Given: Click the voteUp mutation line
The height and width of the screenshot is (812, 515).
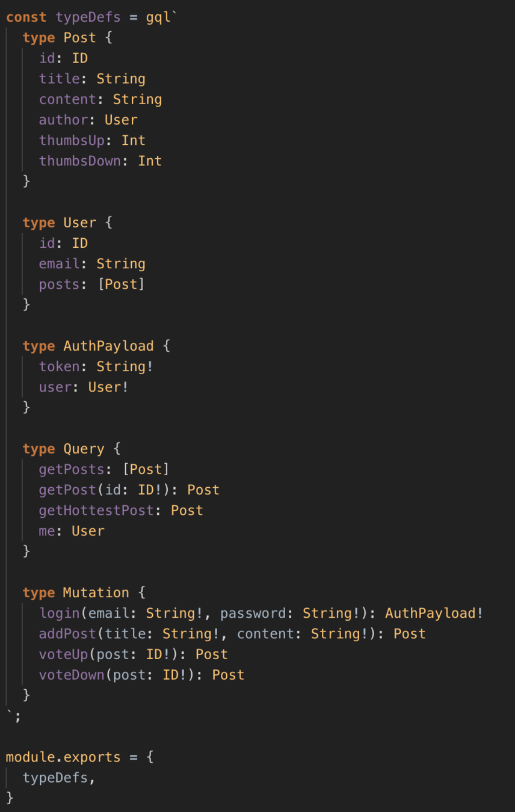Looking at the screenshot, I should point(134,654).
